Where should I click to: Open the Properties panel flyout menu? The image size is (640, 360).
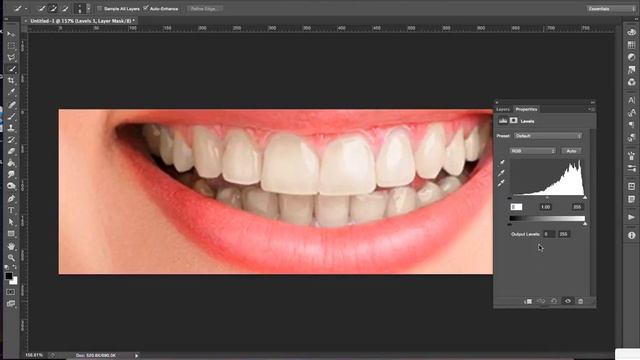click(591, 109)
